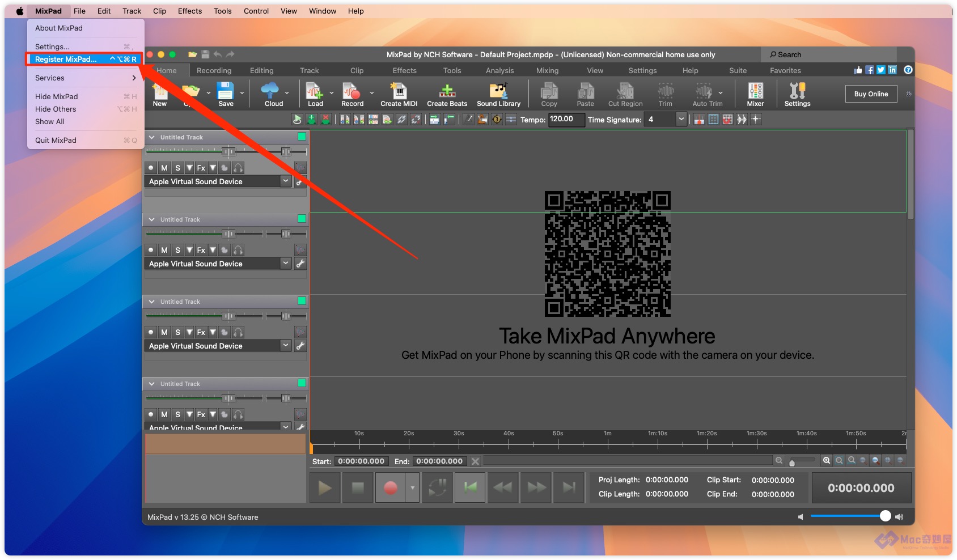Choose Quit MixPad from menu

point(85,140)
